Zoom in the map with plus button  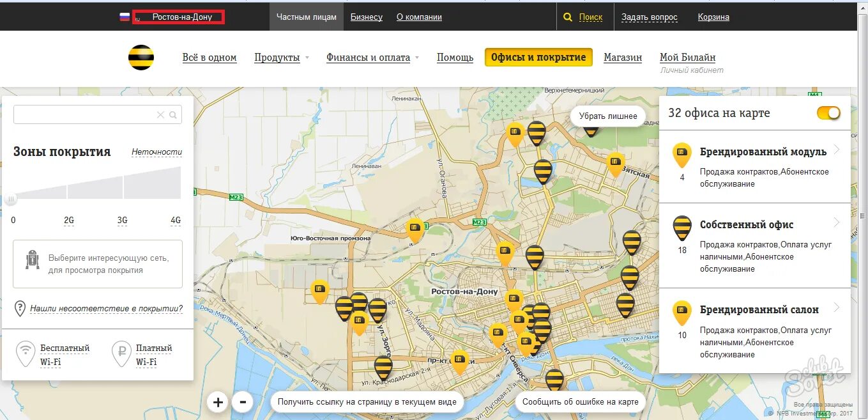coord(218,402)
